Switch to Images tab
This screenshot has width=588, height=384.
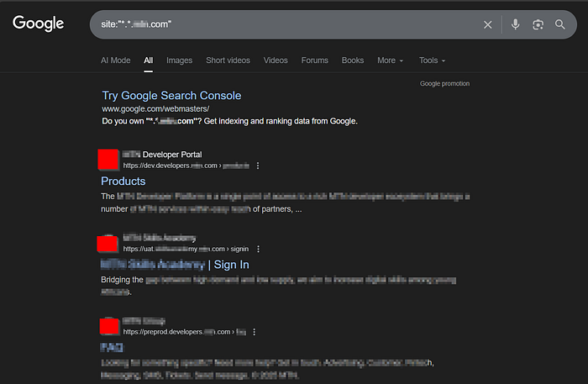(179, 60)
